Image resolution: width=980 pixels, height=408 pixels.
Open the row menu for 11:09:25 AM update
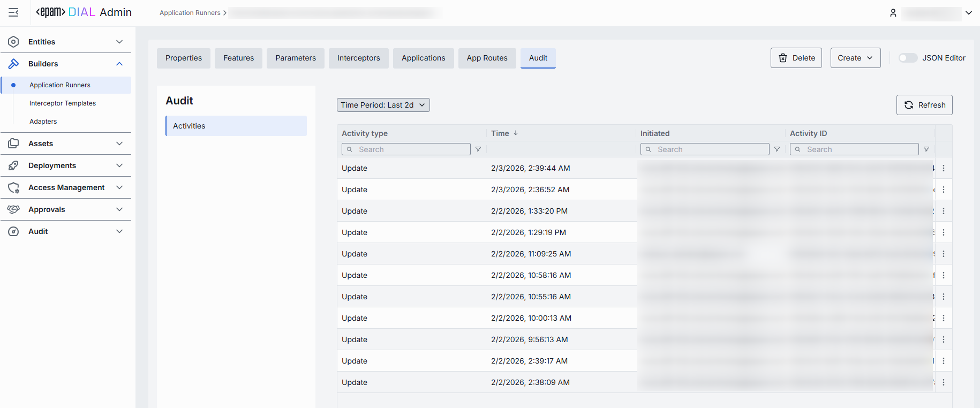[944, 254]
